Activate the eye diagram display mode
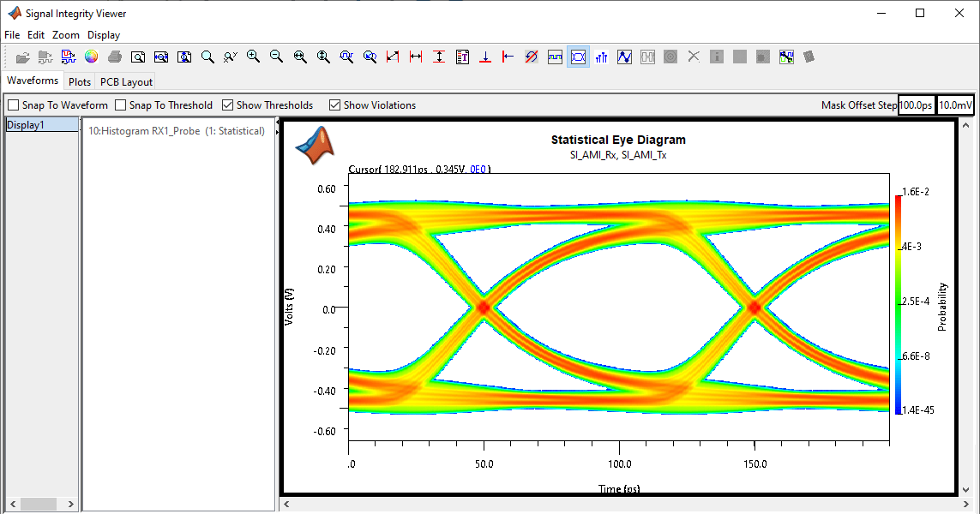Image resolution: width=980 pixels, height=514 pixels. pos(578,57)
